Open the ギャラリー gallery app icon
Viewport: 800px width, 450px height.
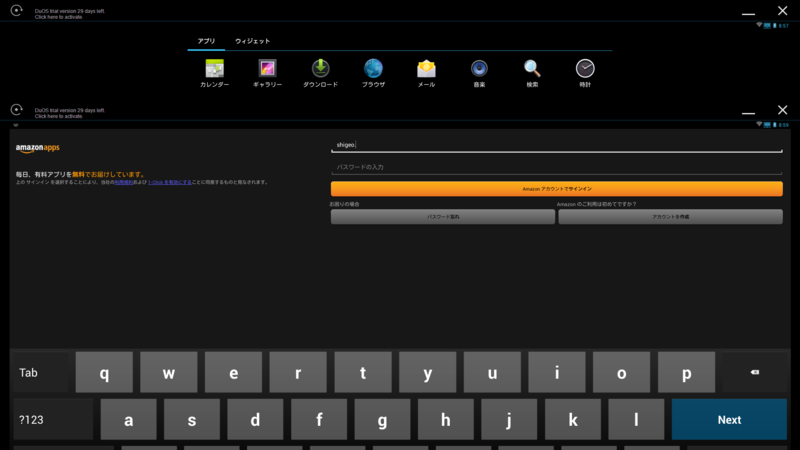tap(267, 68)
